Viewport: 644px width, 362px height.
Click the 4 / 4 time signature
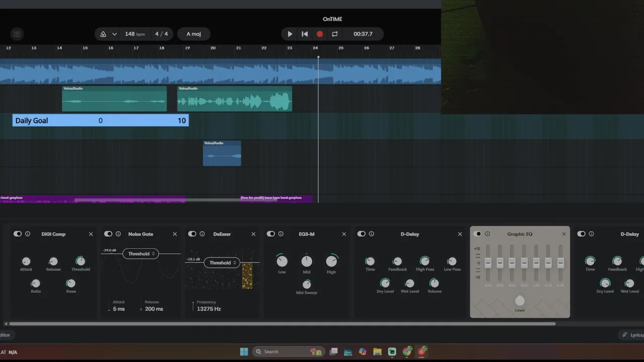162,34
